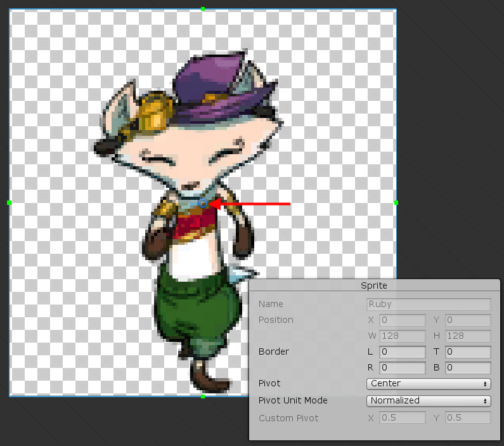The image size is (504, 446).
Task: Click the Position W width field
Action: click(x=402, y=336)
